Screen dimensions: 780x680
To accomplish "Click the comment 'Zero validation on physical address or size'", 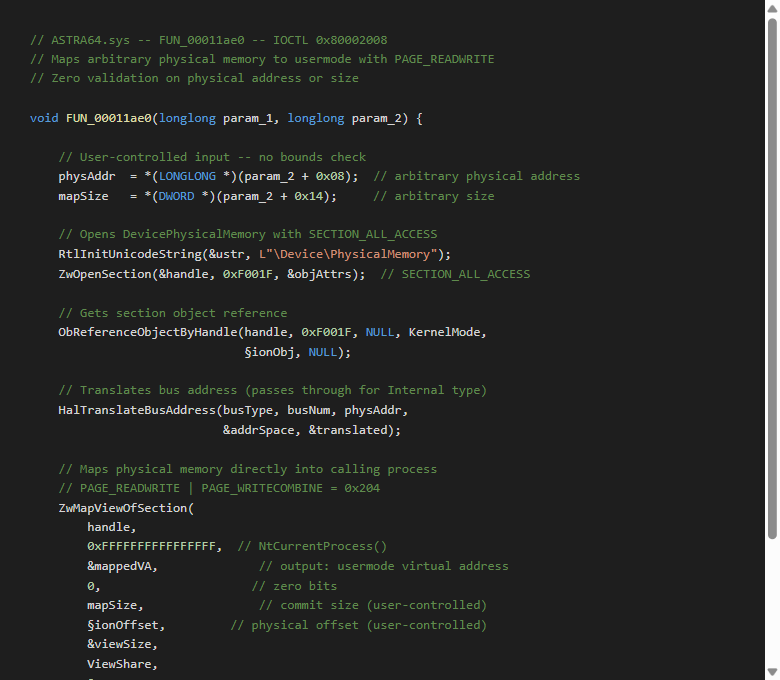I will 194,79.
